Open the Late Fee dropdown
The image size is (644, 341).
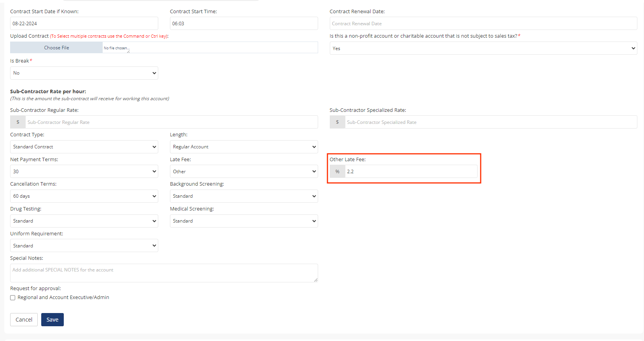(x=244, y=171)
